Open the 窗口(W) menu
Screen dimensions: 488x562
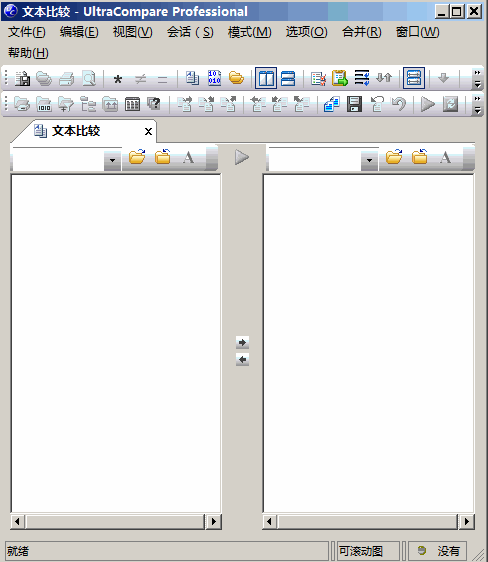(x=418, y=32)
